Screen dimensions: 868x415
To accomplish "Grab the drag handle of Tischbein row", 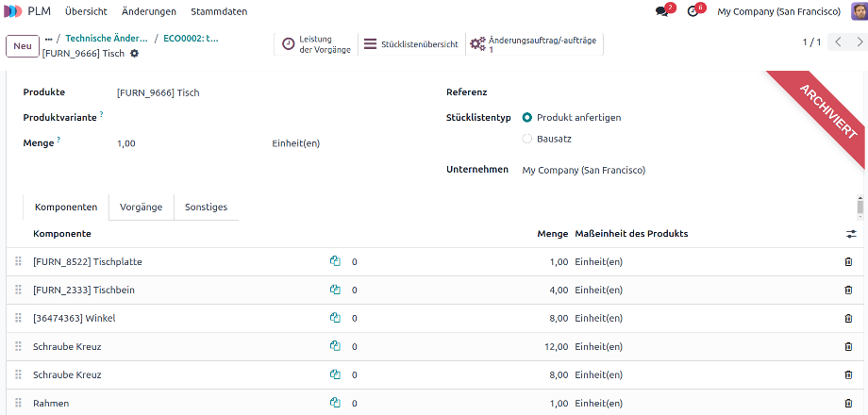I will [x=18, y=290].
